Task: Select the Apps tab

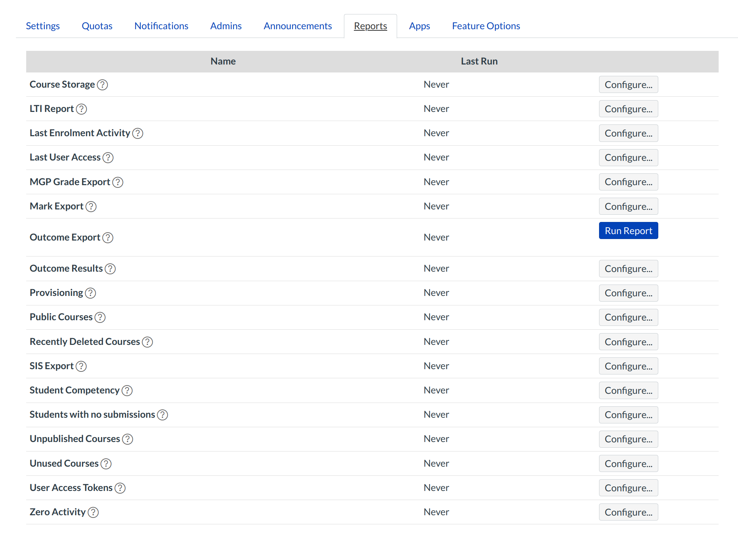Action: pyautogui.click(x=419, y=26)
